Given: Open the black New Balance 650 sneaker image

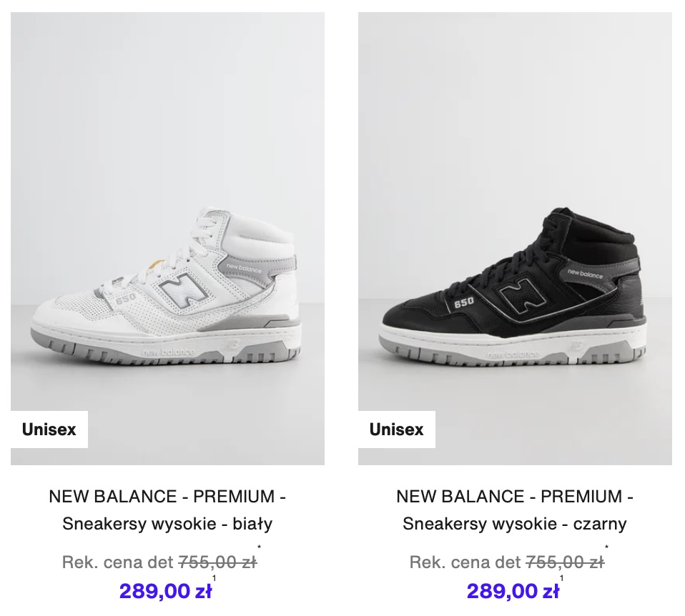Looking at the screenshot, I should pos(515,239).
